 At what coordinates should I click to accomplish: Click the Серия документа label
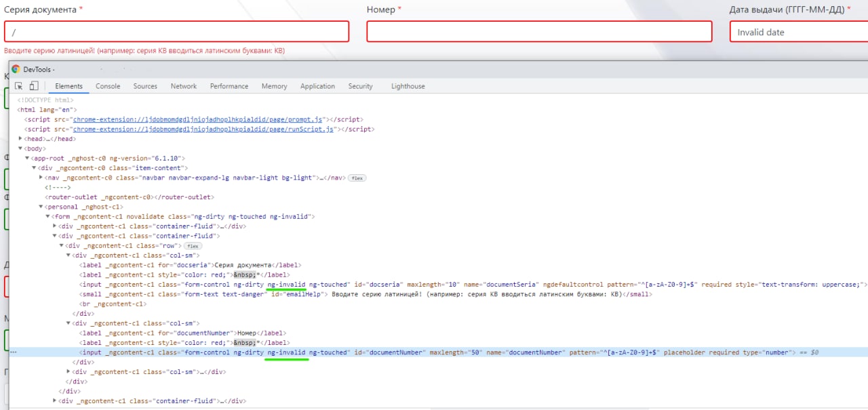pyautogui.click(x=40, y=9)
